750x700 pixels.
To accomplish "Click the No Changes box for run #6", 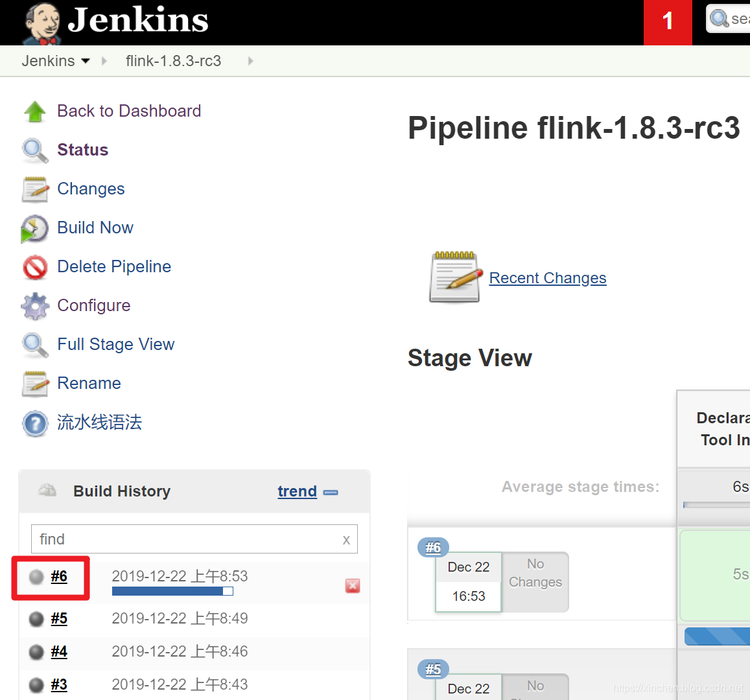I will [535, 582].
